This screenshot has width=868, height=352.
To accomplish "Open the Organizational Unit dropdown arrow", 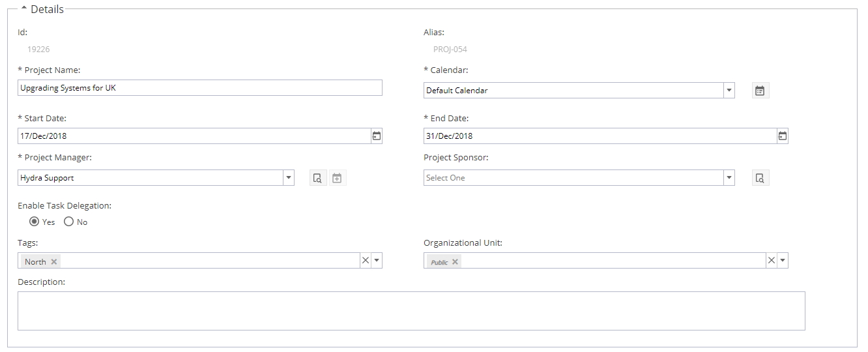I will click(x=783, y=260).
